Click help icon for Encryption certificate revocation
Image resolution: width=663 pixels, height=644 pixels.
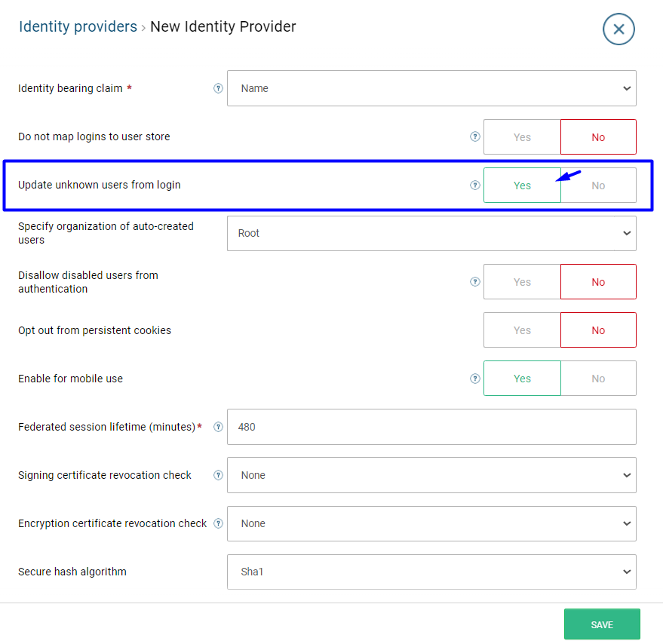pyautogui.click(x=219, y=523)
